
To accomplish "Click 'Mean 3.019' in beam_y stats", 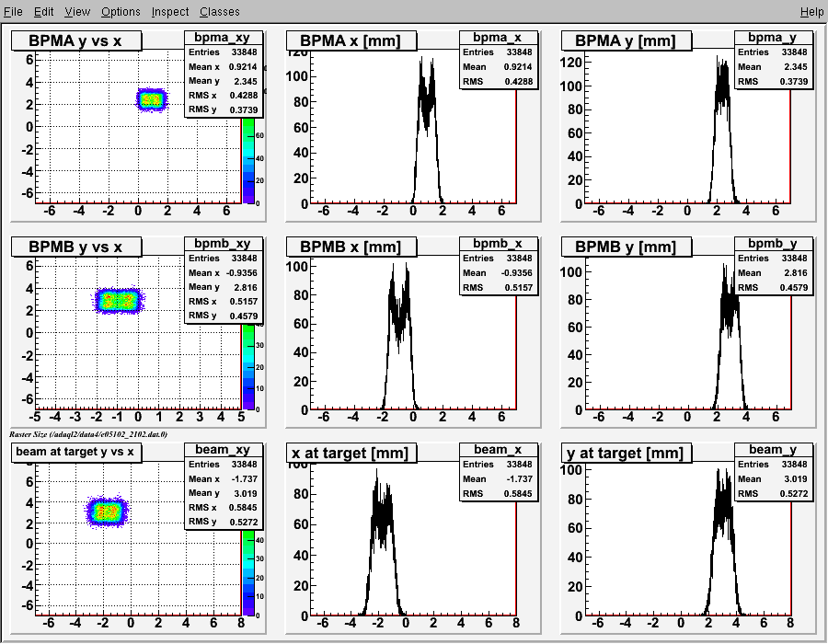I will point(773,478).
